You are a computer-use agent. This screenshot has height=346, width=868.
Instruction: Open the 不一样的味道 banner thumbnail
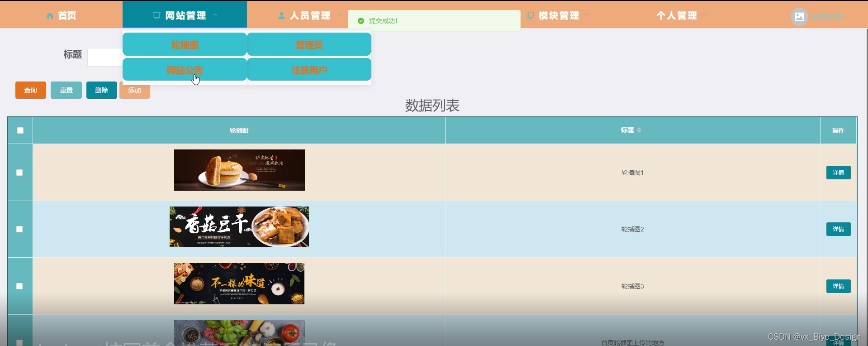tap(239, 284)
